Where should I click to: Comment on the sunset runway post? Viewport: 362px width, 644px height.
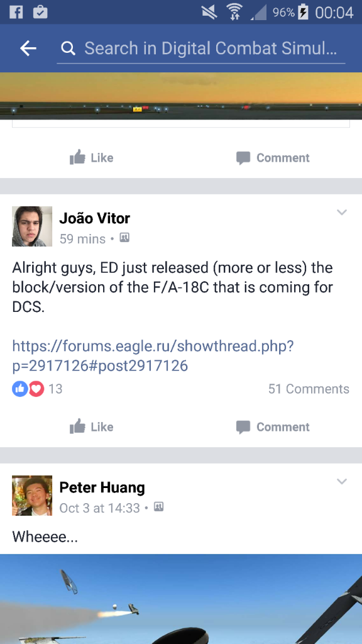[x=273, y=158]
